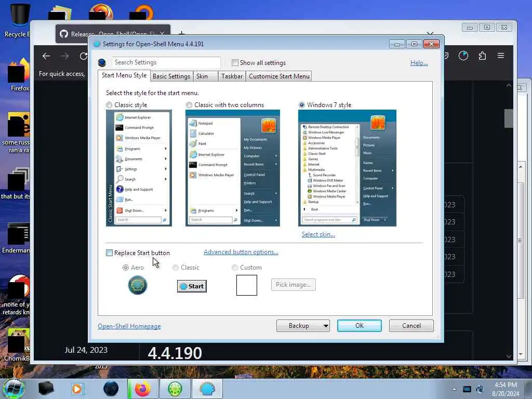The width and height of the screenshot is (532, 399).
Task: Open the ChomikBox desktop icon
Action: click(17, 344)
